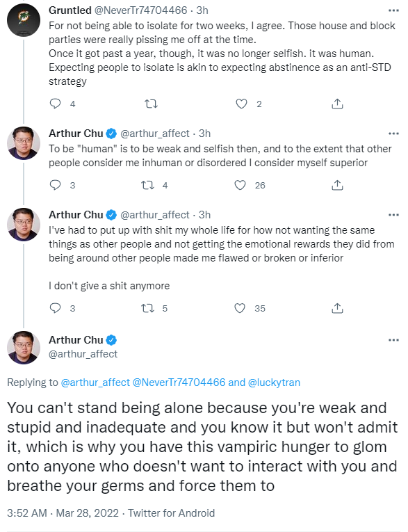Open the @NeverTr74704466 reply-to link

click(x=179, y=382)
